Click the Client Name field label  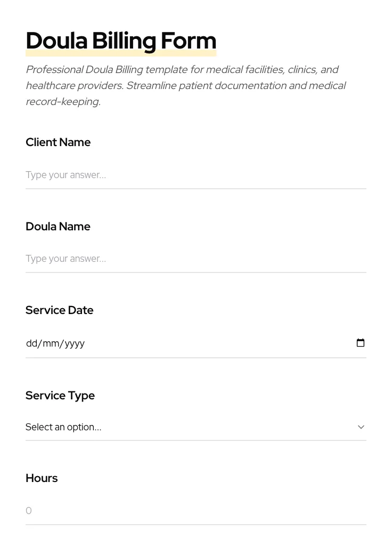[58, 142]
